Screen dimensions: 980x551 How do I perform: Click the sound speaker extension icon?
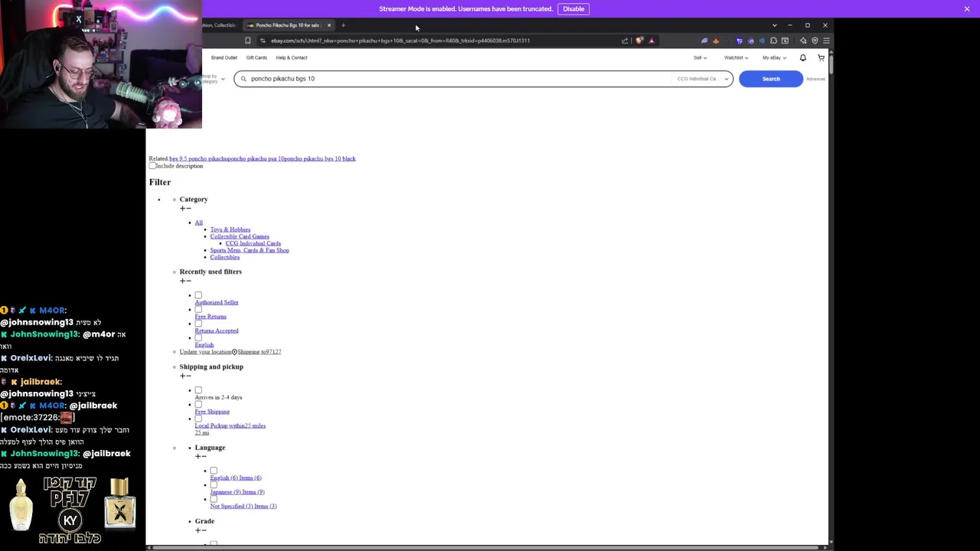coord(762,41)
